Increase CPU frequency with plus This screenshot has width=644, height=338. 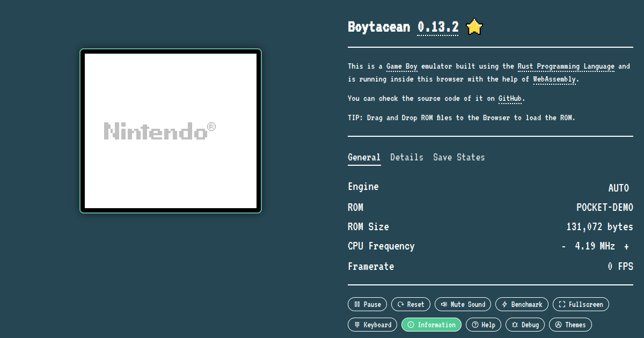[626, 246]
